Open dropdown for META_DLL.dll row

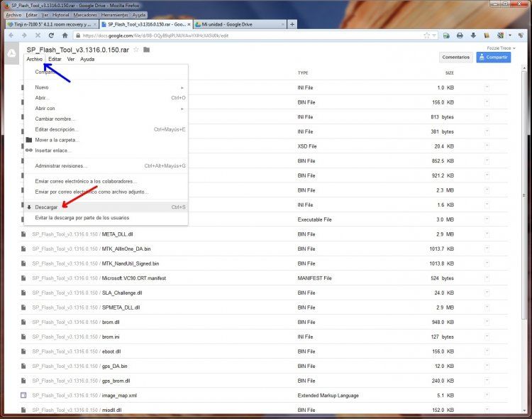[x=487, y=234]
